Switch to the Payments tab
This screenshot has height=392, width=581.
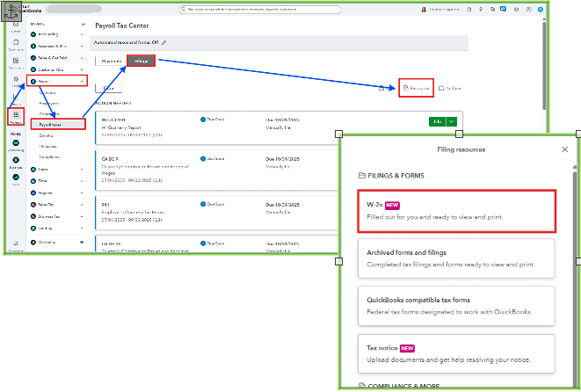[x=111, y=62]
